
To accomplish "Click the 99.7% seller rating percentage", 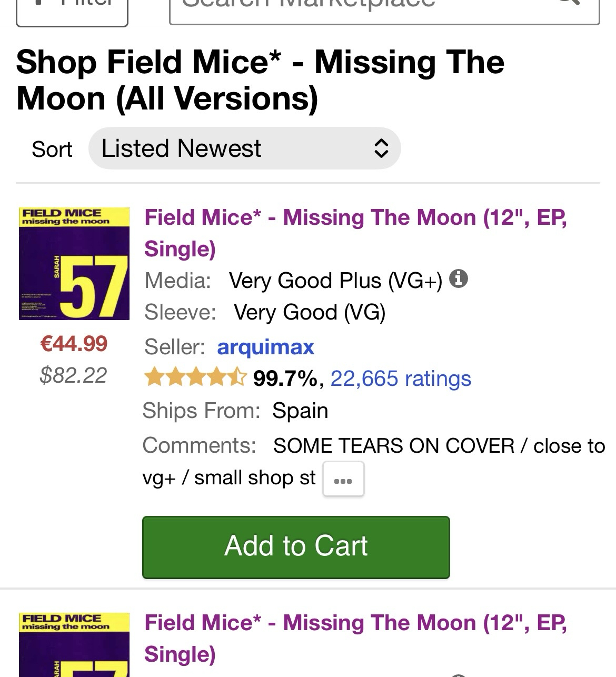I will pyautogui.click(x=285, y=379).
